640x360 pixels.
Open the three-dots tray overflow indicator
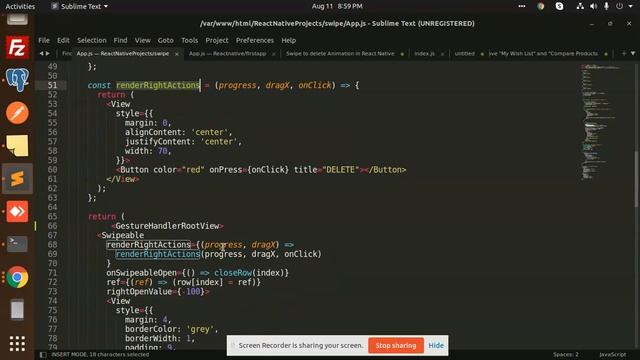tap(522, 6)
